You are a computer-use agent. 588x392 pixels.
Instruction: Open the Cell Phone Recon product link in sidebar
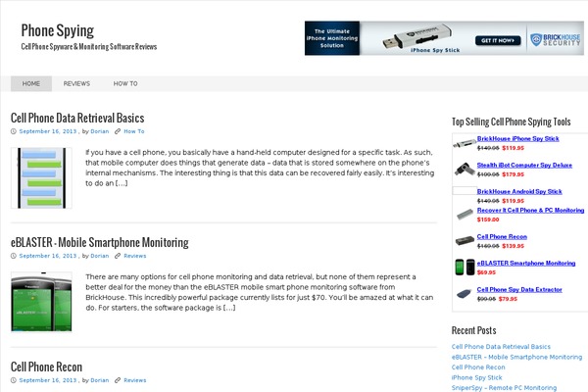tap(502, 237)
